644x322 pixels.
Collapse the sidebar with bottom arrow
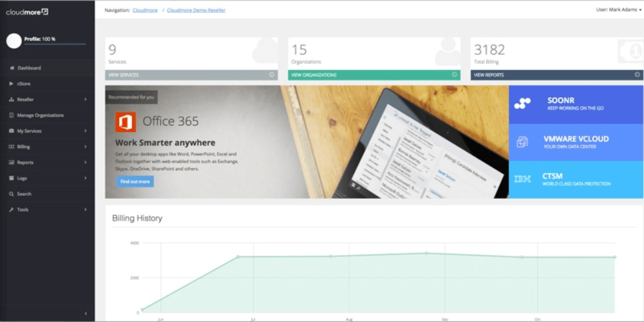tap(86, 314)
